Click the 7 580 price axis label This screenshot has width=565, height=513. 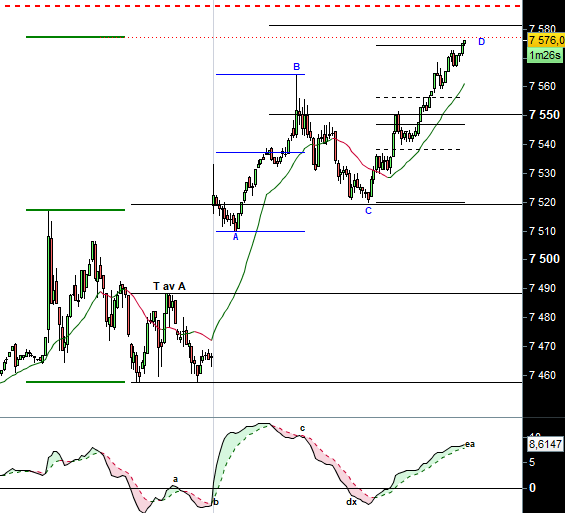tap(542, 28)
